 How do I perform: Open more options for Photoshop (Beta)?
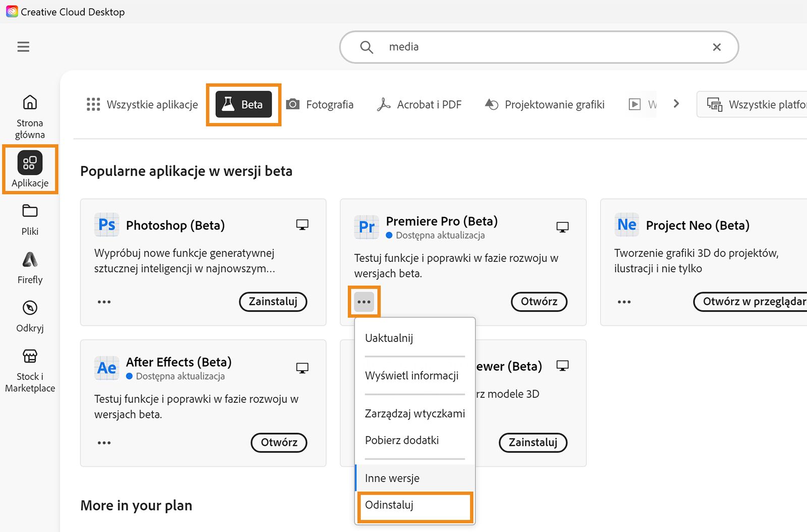(x=104, y=302)
